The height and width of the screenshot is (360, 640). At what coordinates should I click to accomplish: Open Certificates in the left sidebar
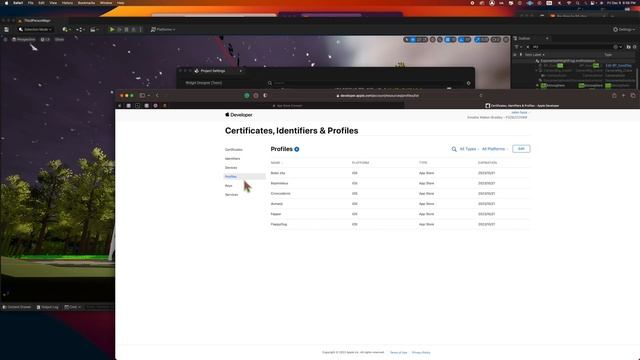(234, 150)
